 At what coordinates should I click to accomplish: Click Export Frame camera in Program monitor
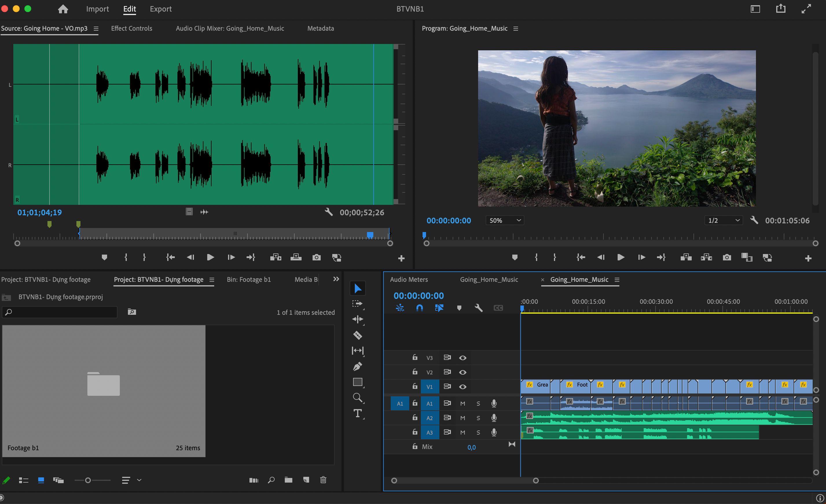pos(727,257)
